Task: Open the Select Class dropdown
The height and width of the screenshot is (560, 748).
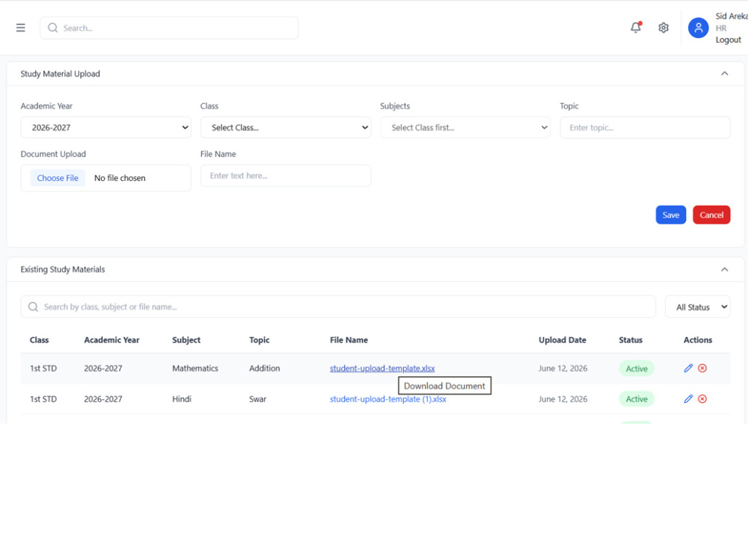Action: pyautogui.click(x=286, y=127)
